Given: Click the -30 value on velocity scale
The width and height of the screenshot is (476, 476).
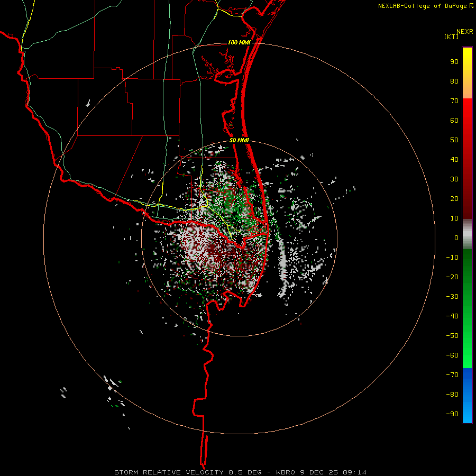Looking at the screenshot, I should point(452,297).
